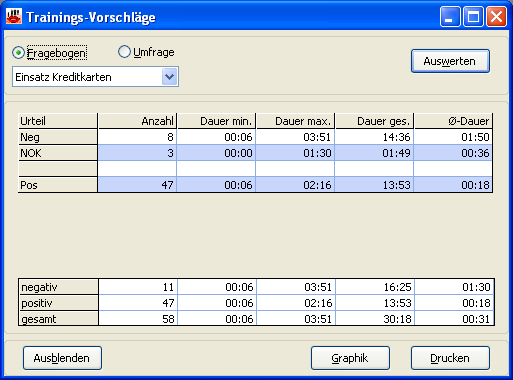This screenshot has width=513, height=380.
Task: Select the NOK row label
Action: pos(58,153)
